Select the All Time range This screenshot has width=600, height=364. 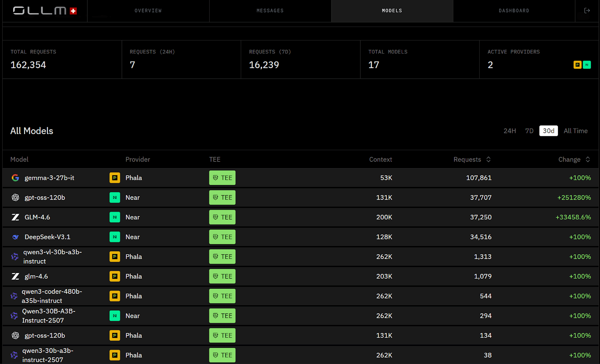click(576, 131)
